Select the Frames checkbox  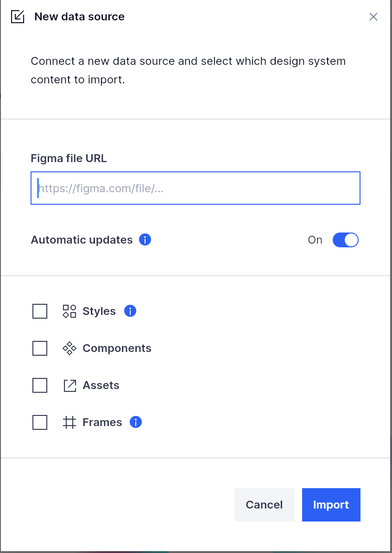tap(40, 422)
